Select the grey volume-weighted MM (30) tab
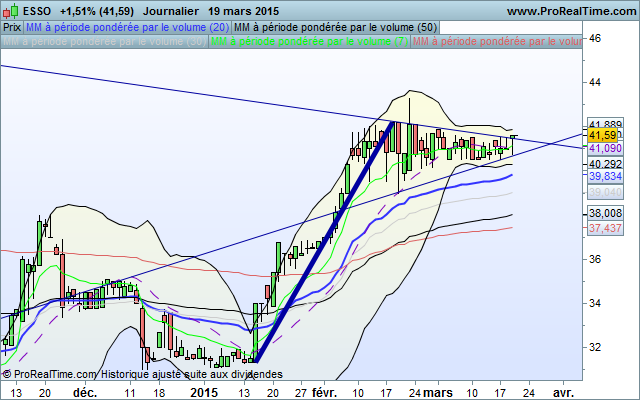The width and height of the screenshot is (640, 400). coord(104,42)
